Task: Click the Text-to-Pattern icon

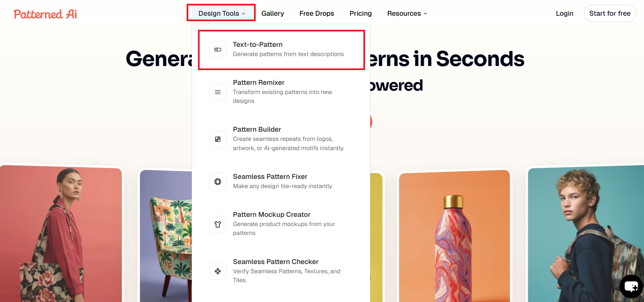Action: 218,50
